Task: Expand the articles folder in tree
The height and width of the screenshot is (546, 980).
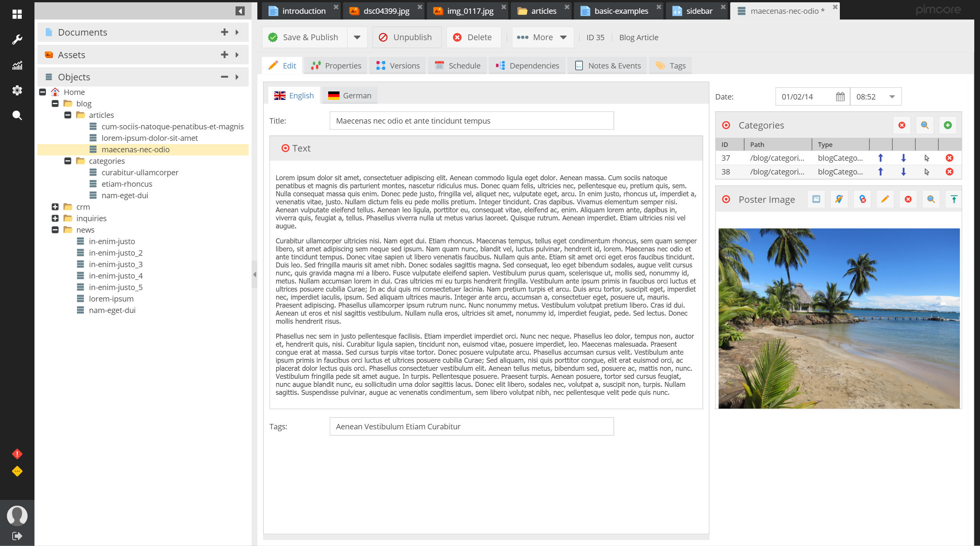Action: point(68,114)
